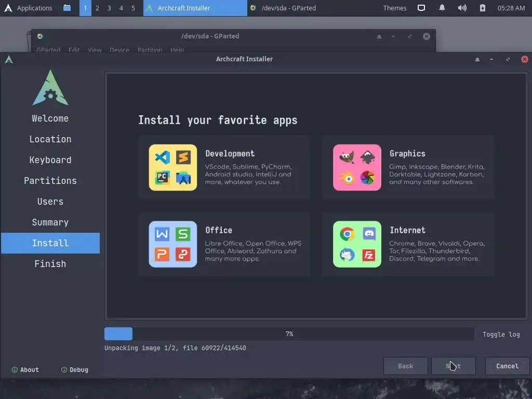Open the Applications menu Archcraft icon in the panel

pos(8,8)
